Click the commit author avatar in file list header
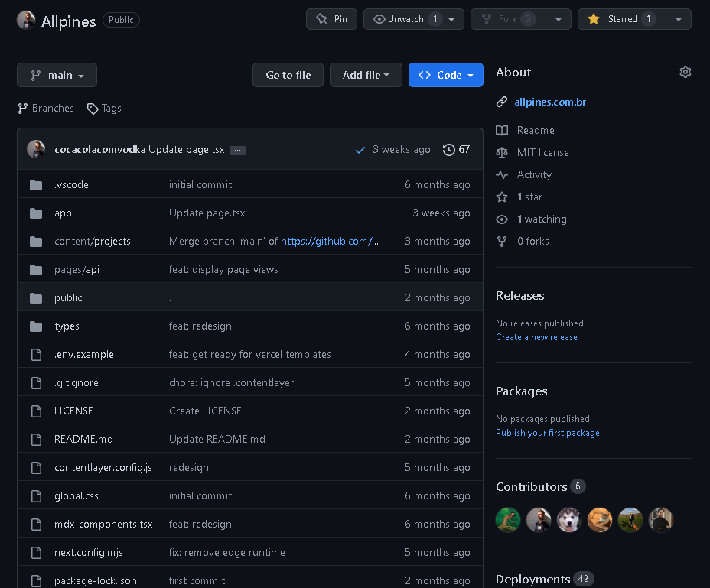 click(36, 149)
